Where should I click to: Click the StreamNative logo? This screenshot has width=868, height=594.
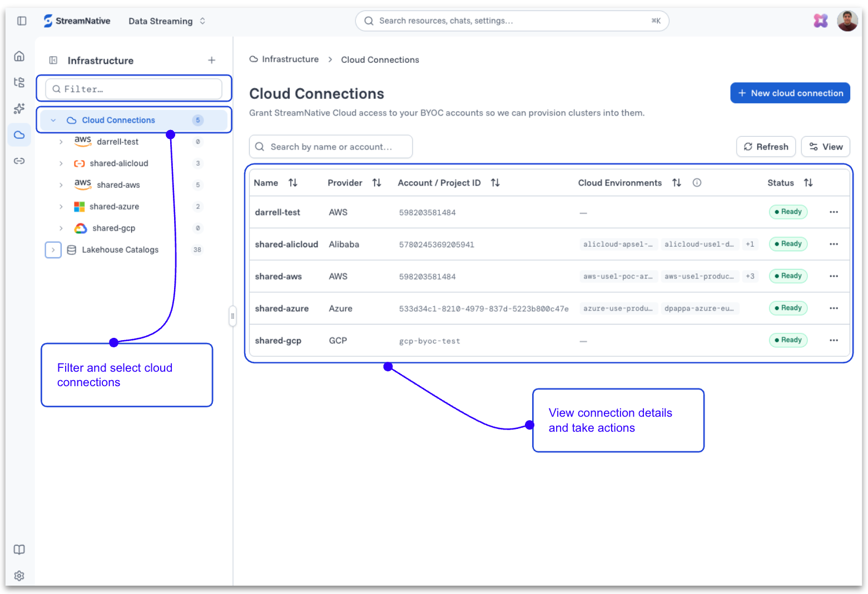pos(77,21)
